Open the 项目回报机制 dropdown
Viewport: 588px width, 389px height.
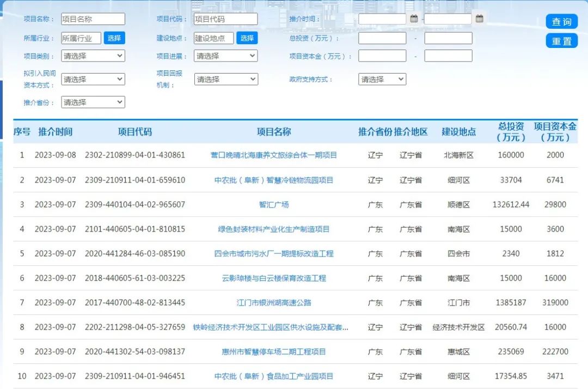coord(226,79)
